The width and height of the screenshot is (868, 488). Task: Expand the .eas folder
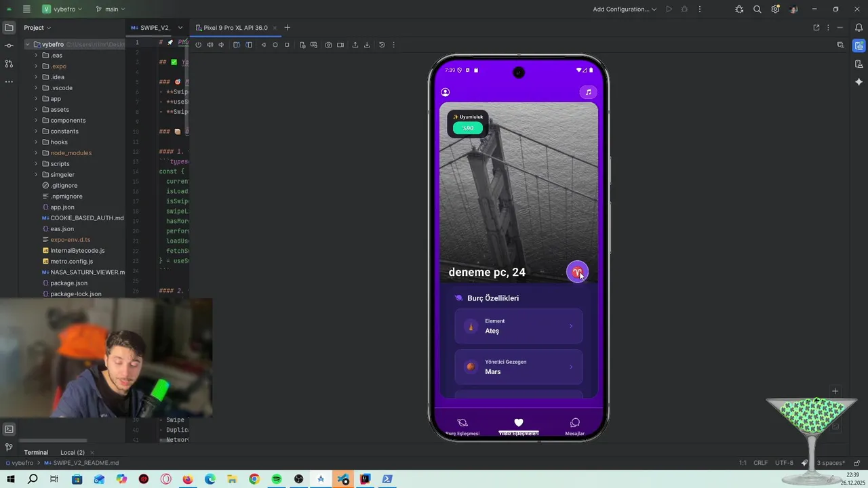coord(36,56)
